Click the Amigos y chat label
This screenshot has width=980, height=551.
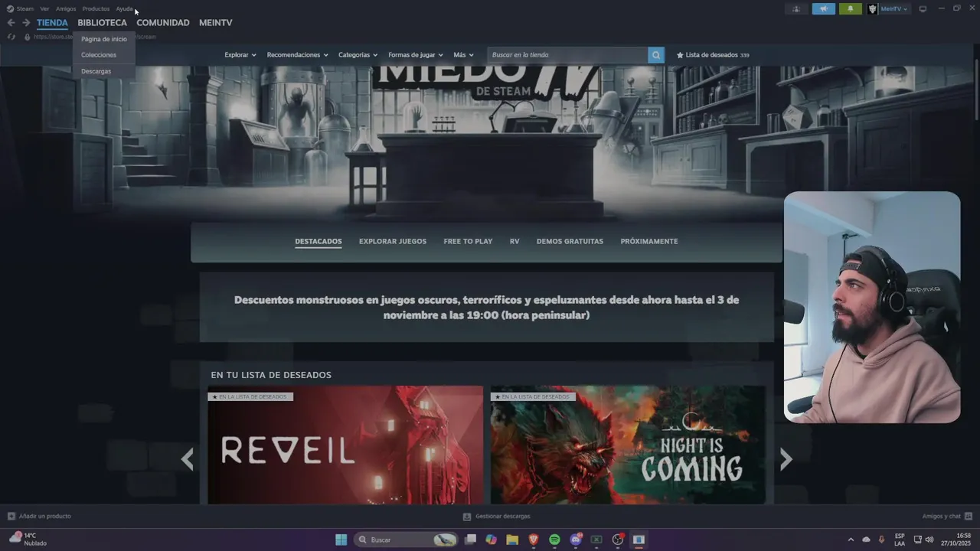pyautogui.click(x=942, y=517)
